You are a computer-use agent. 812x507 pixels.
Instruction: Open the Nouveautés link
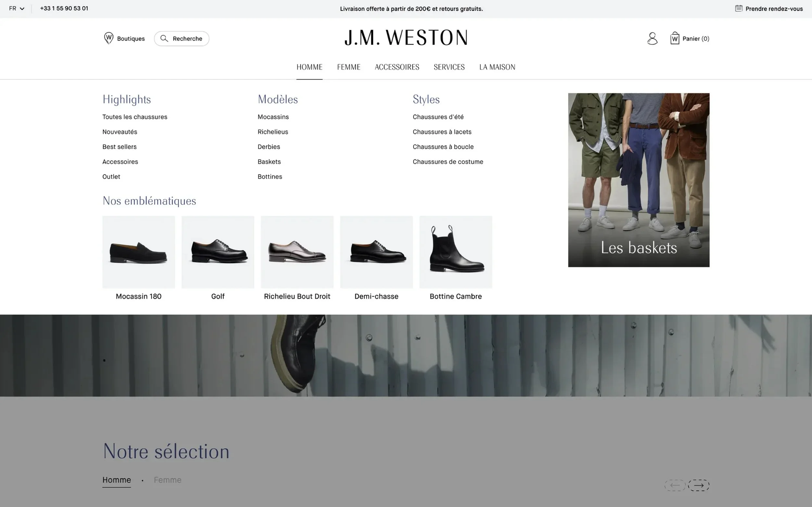(x=120, y=132)
